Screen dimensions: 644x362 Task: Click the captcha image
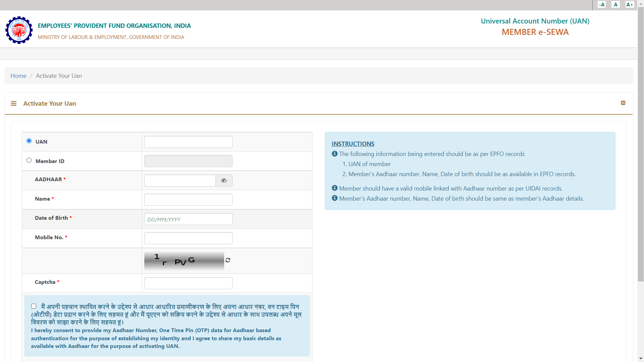[x=184, y=261]
